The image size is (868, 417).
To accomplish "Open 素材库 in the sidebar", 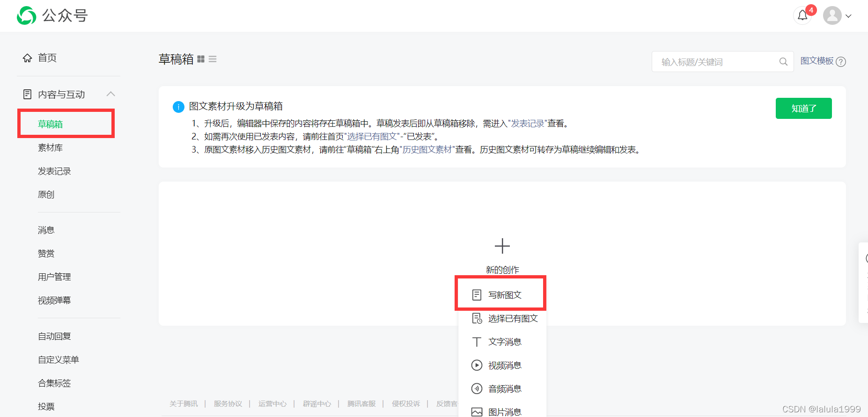I will 50,147.
